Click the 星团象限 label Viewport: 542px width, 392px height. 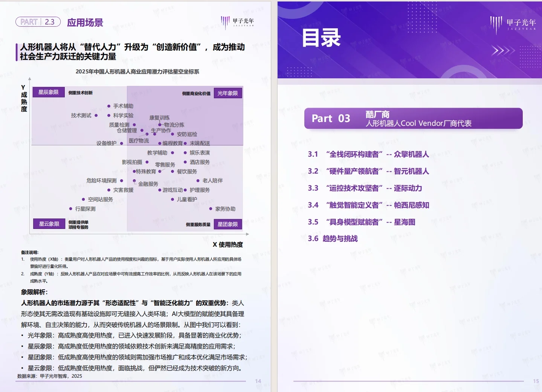[228, 224]
